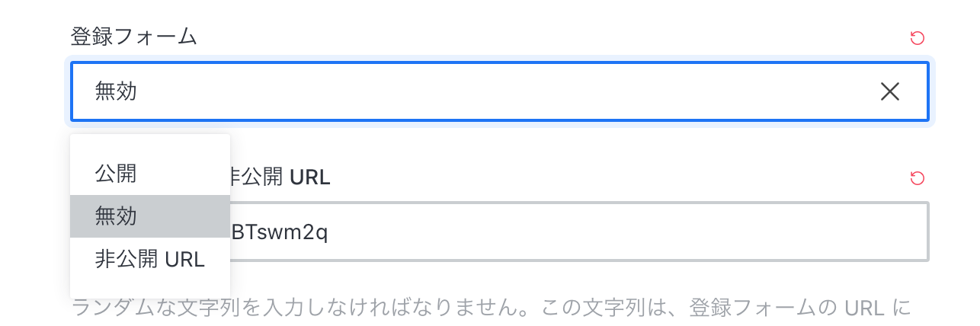Click the grey help text about ランダムな文字列
Image resolution: width=980 pixels, height=326 pixels.
[x=491, y=308]
